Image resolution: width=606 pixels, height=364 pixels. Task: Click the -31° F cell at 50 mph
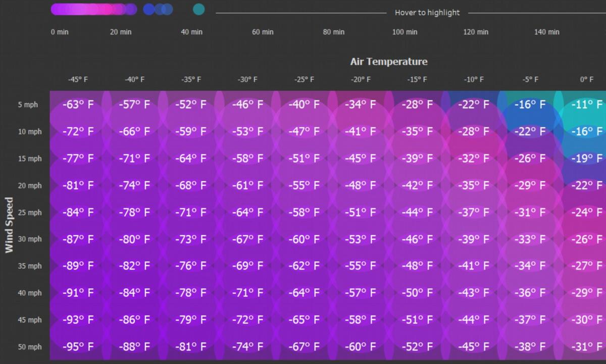point(587,347)
